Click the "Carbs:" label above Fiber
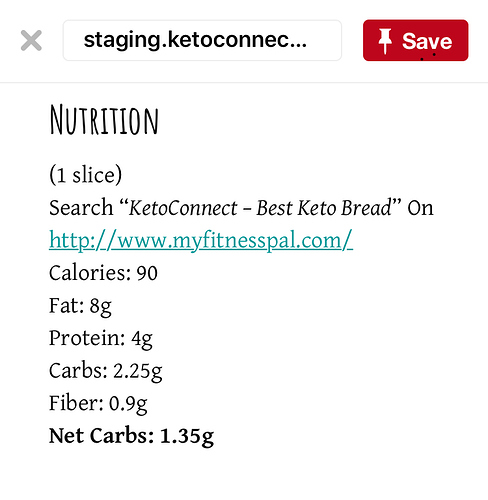The image size is (488, 500). coord(78,370)
